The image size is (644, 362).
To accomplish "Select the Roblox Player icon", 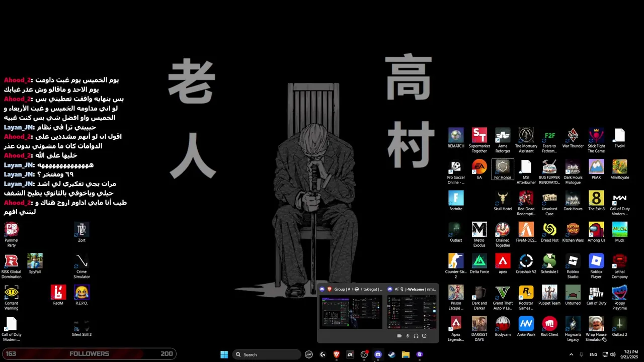I will (596, 266).
